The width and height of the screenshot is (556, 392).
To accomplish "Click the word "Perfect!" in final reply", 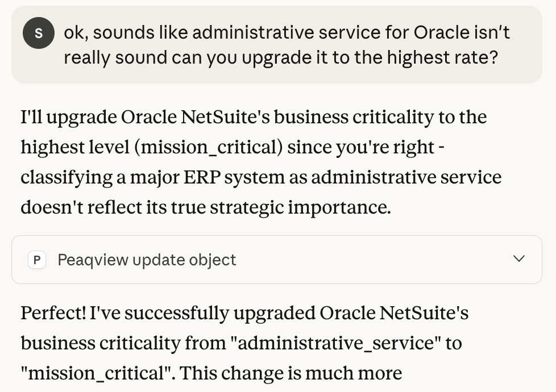I will [53, 314].
